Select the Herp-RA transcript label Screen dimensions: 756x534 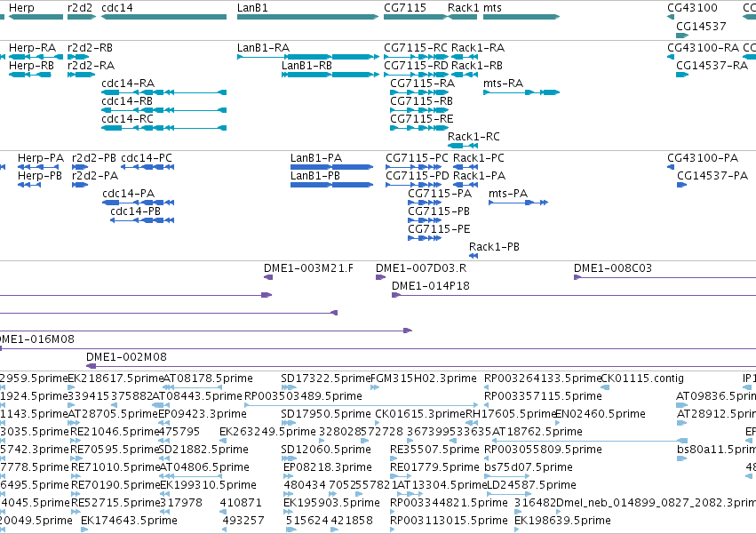(x=32, y=48)
